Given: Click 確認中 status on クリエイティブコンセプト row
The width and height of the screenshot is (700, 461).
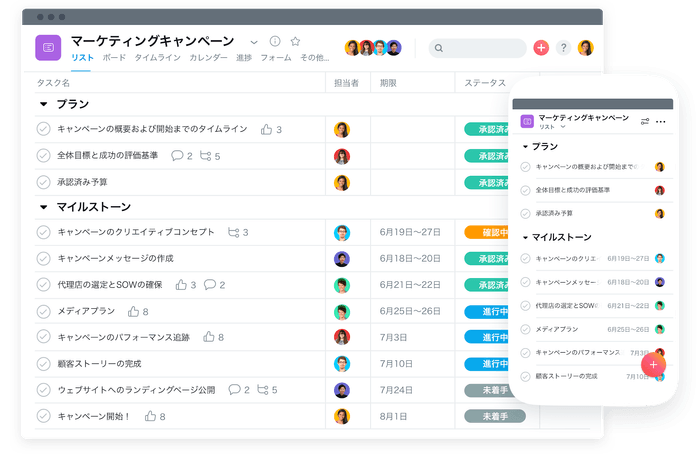Looking at the screenshot, I should point(487,232).
